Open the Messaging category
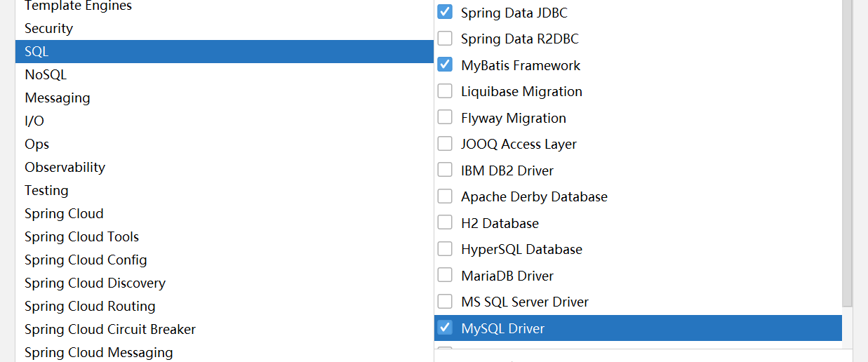This screenshot has width=868, height=362. (x=225, y=98)
